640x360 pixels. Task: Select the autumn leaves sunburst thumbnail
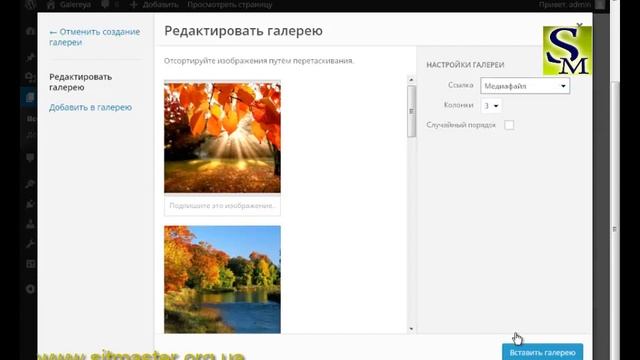[x=222, y=138]
